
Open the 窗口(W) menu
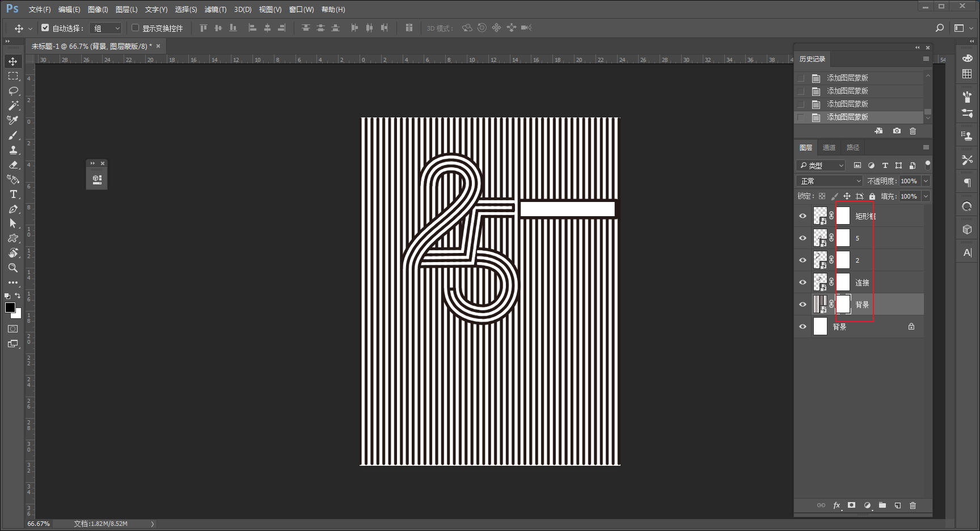(301, 10)
